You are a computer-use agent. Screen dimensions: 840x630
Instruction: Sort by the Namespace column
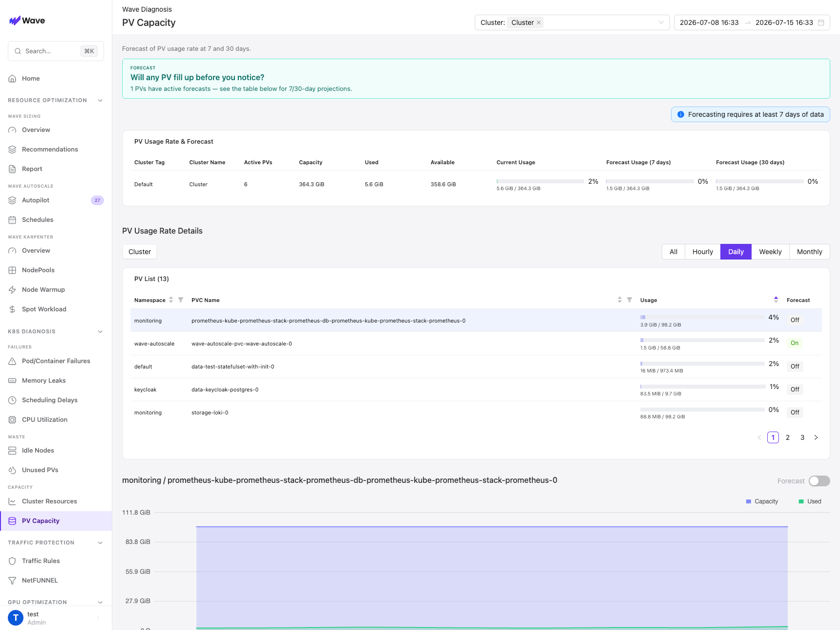[x=171, y=300]
